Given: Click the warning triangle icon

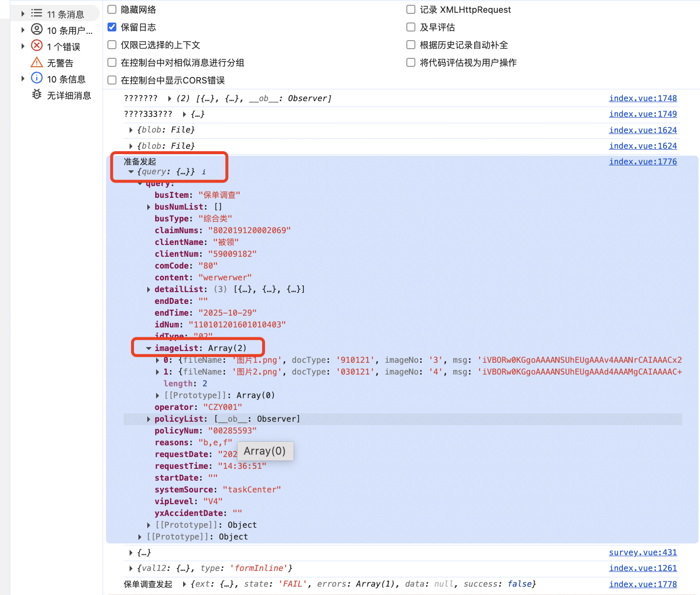Looking at the screenshot, I should [37, 62].
